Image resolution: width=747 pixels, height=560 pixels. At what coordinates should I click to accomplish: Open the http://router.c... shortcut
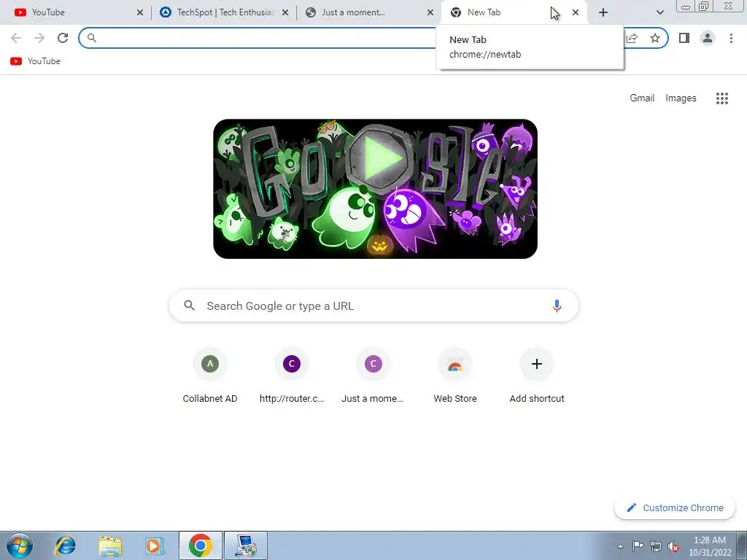coord(292,376)
